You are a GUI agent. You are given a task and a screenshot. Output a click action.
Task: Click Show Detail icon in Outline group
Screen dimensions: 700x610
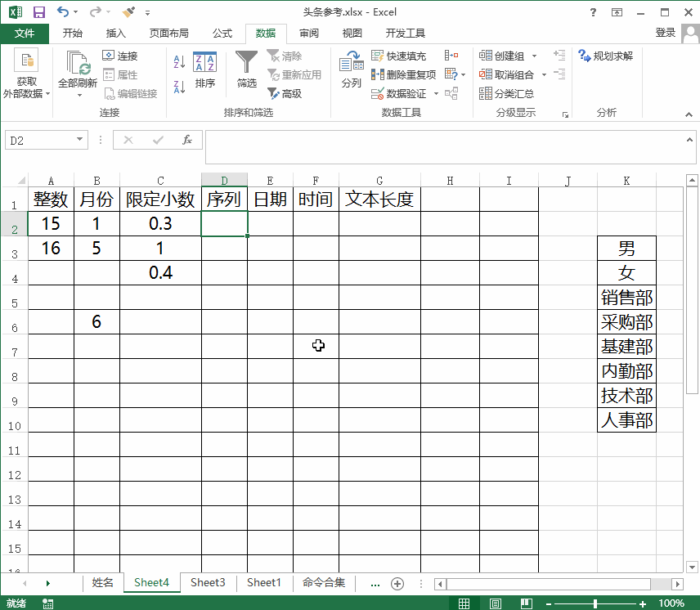[x=559, y=55]
